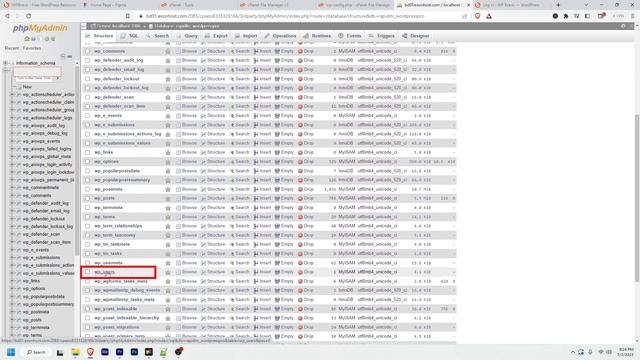
Task: Check the wp_options table checkbox
Action: pos(87,162)
